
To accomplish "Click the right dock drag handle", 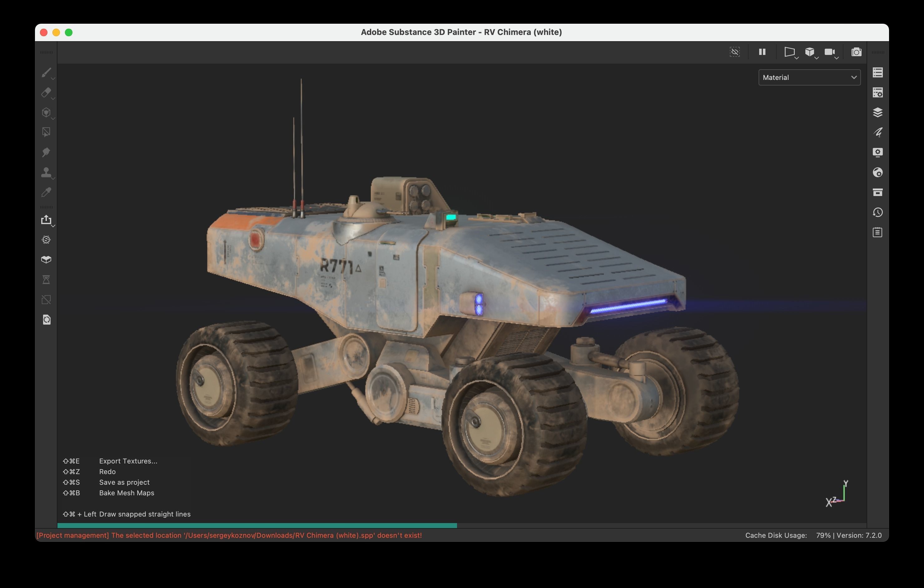I will pos(877,52).
